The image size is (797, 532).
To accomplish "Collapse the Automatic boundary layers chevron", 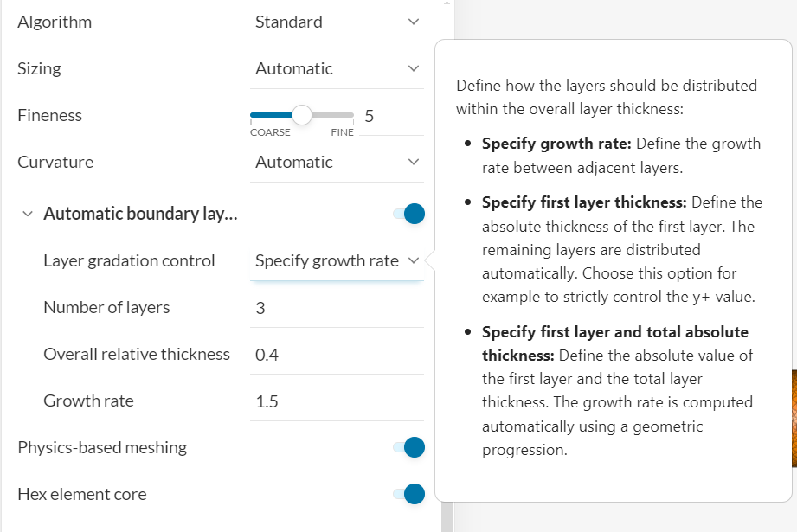I will pyautogui.click(x=28, y=215).
